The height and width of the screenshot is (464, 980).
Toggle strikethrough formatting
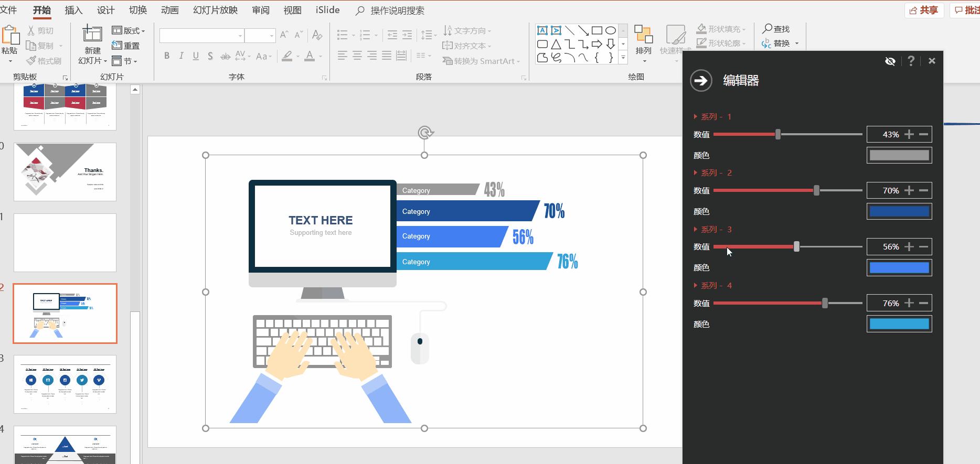coord(225,56)
